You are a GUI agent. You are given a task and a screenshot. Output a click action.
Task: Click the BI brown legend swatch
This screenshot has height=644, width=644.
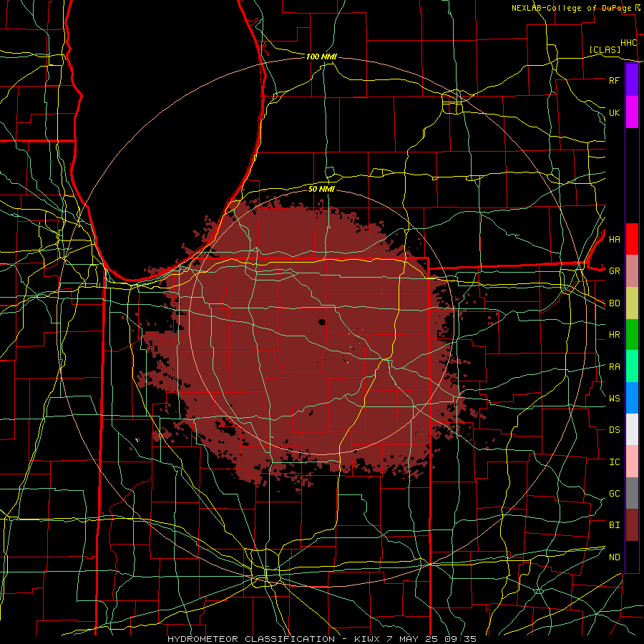632,525
